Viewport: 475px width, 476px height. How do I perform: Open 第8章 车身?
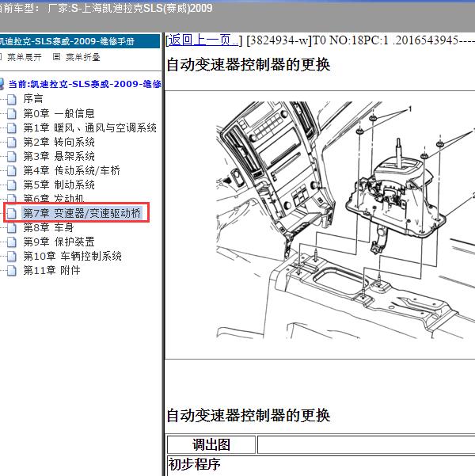click(48, 227)
